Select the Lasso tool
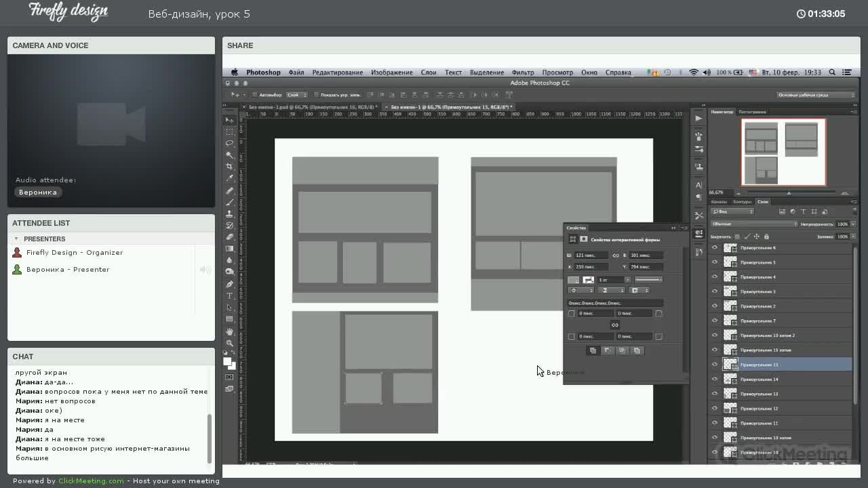The width and height of the screenshot is (868, 488). (230, 143)
